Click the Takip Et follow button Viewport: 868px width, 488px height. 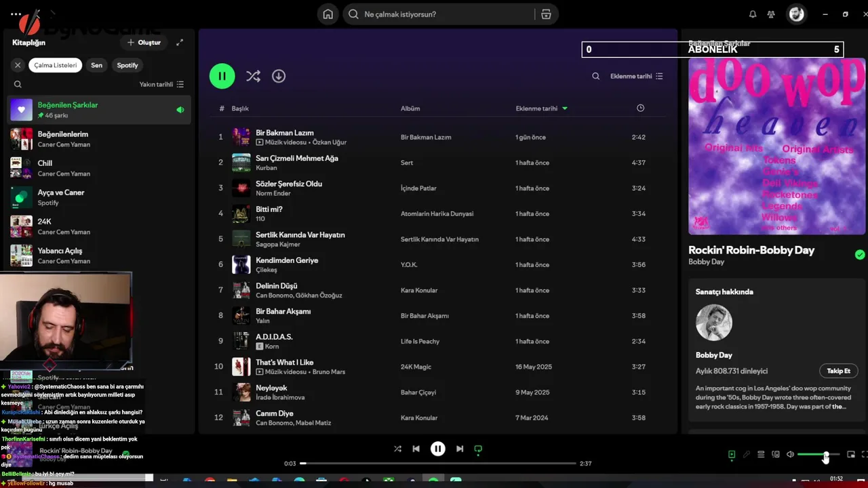838,371
